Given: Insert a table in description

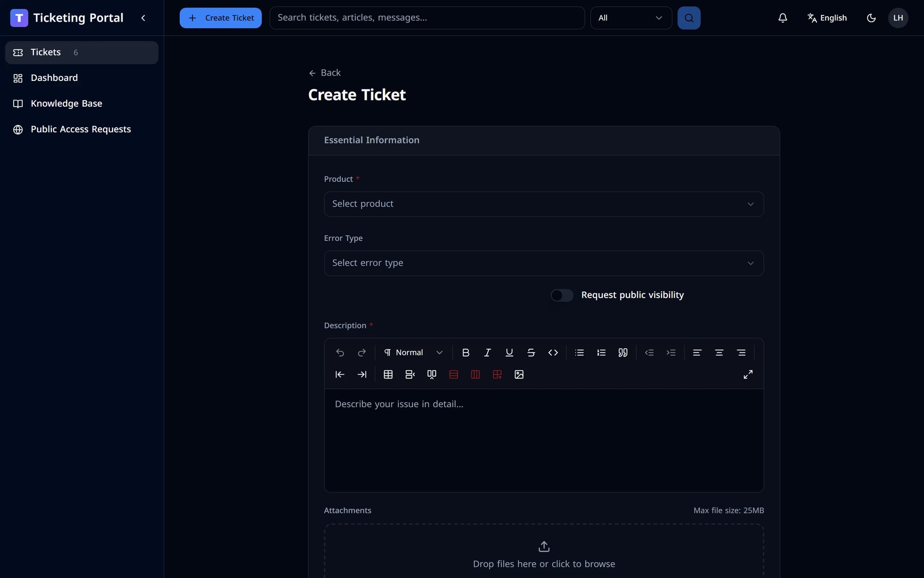Looking at the screenshot, I should (388, 374).
